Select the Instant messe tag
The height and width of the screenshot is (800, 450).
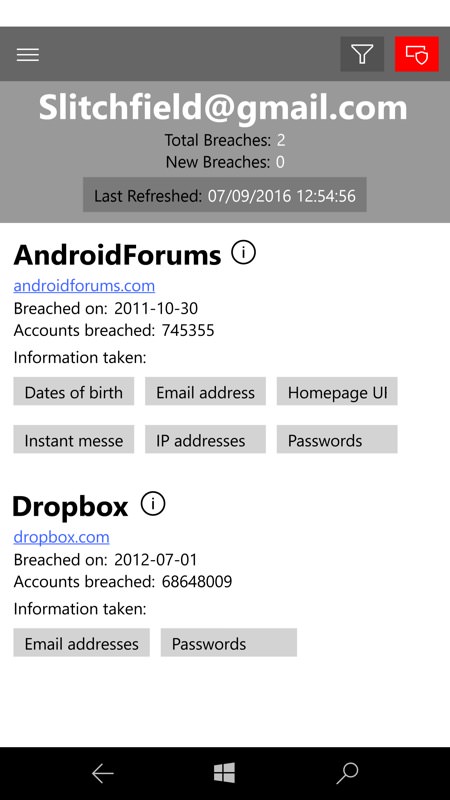coord(73,439)
